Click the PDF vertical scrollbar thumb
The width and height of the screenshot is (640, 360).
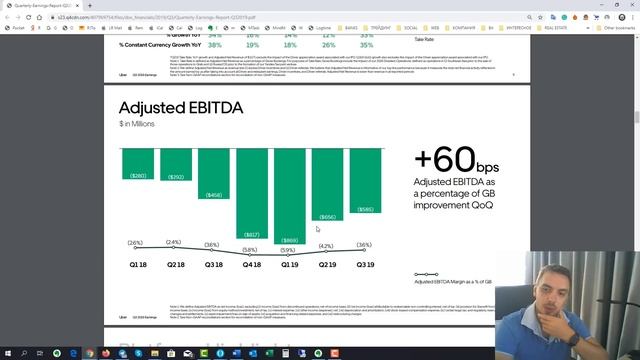coord(636,116)
